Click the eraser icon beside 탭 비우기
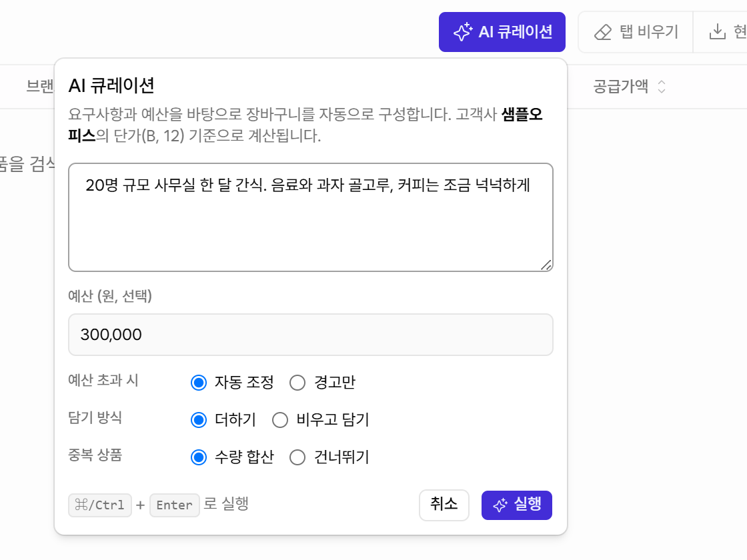The height and width of the screenshot is (560, 747). click(x=603, y=33)
